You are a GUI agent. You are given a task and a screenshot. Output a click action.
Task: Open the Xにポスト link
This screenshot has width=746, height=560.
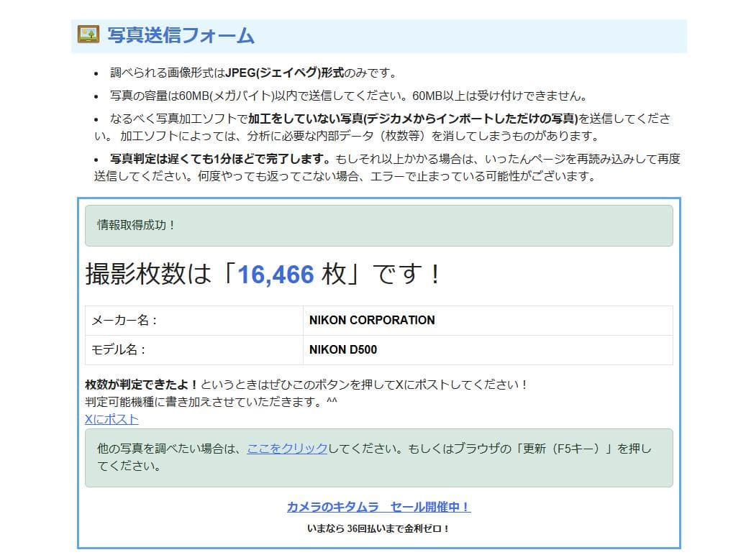[112, 419]
